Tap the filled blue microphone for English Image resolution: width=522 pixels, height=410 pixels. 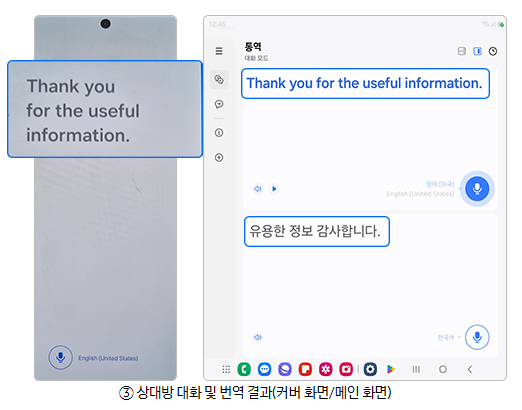pyautogui.click(x=477, y=189)
